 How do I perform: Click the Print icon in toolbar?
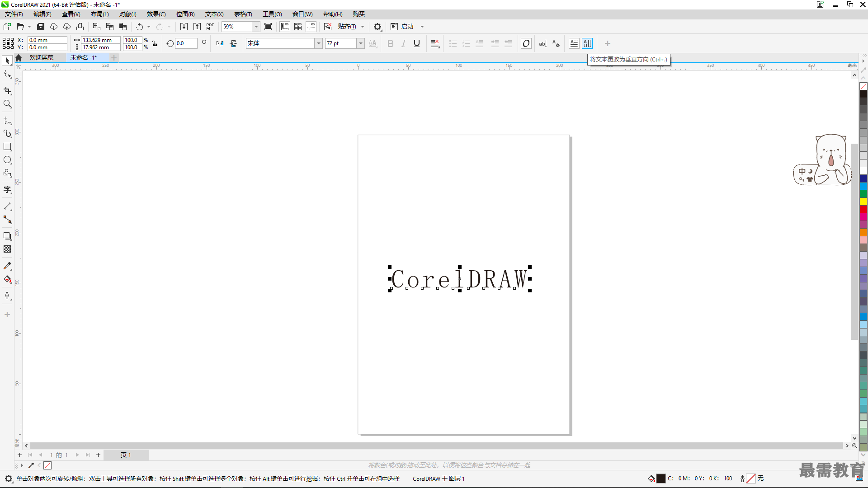tap(80, 27)
